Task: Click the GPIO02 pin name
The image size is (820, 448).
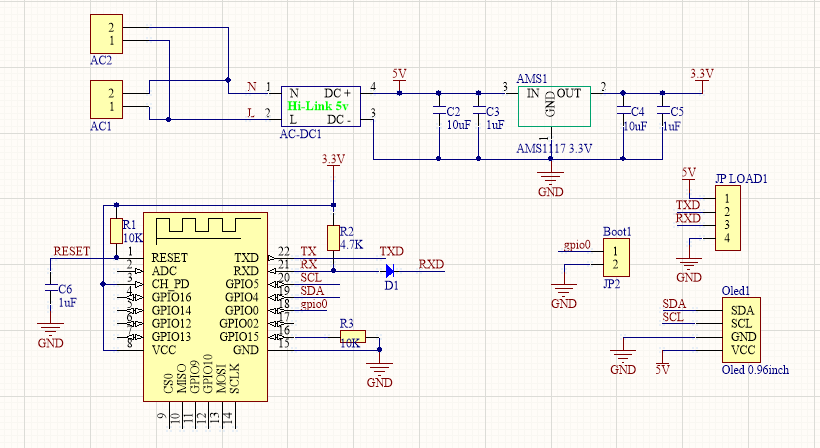Action: point(238,324)
